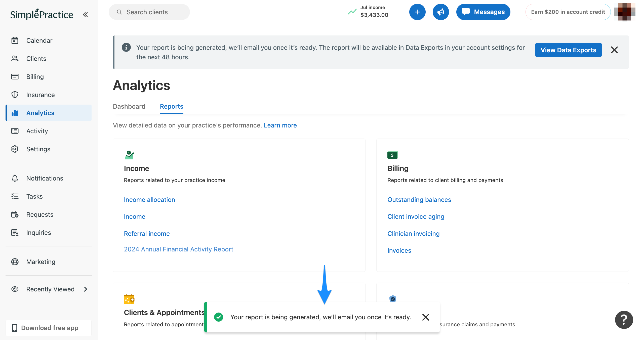644x350 pixels.
Task: Click the Search clients field
Action: click(149, 12)
